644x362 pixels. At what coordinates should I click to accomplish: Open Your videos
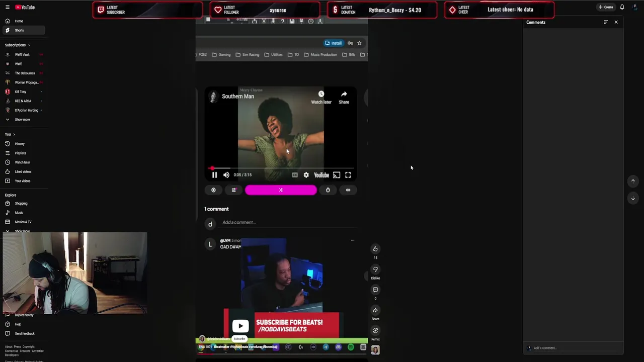tap(23, 181)
